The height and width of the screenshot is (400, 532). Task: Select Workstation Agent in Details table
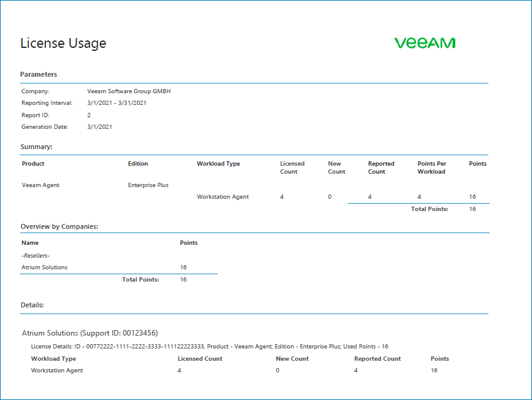pyautogui.click(x=57, y=371)
